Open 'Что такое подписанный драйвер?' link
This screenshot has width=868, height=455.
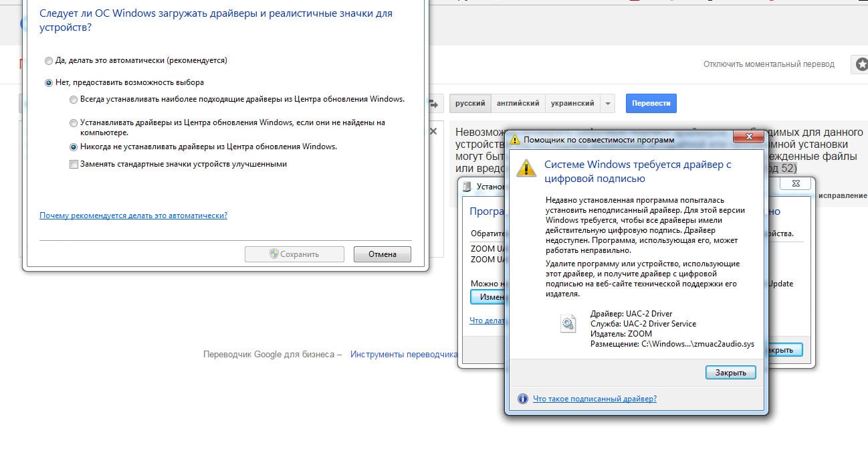pyautogui.click(x=594, y=399)
